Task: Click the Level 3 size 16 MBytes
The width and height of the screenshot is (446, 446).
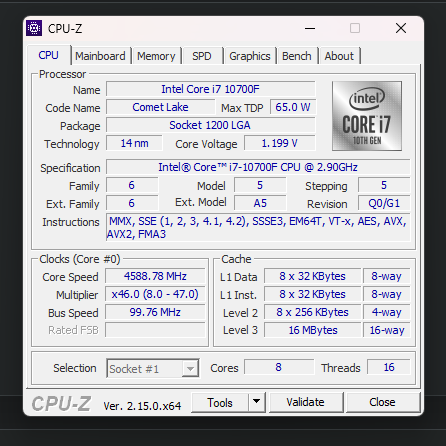Action: pyautogui.click(x=312, y=330)
